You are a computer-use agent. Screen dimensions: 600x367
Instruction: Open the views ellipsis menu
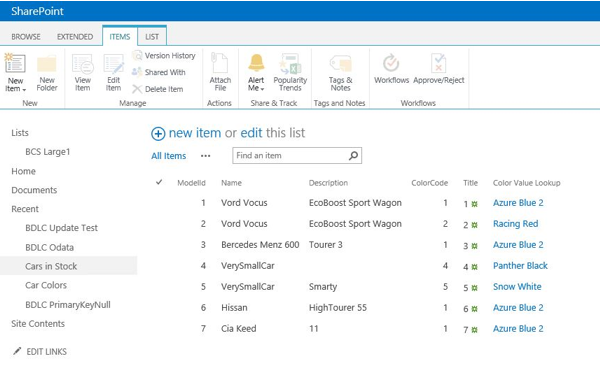pyautogui.click(x=205, y=156)
